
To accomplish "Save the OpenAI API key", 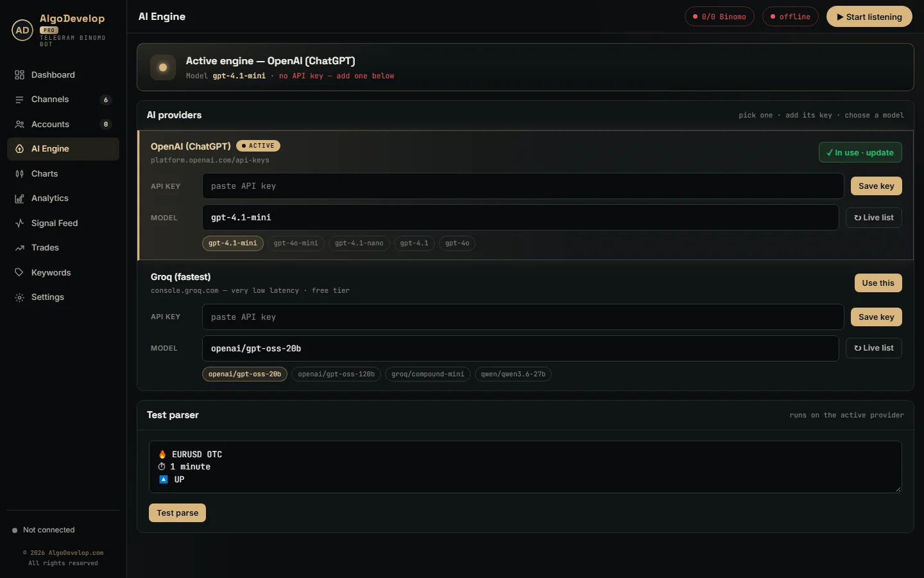I will pos(877,186).
